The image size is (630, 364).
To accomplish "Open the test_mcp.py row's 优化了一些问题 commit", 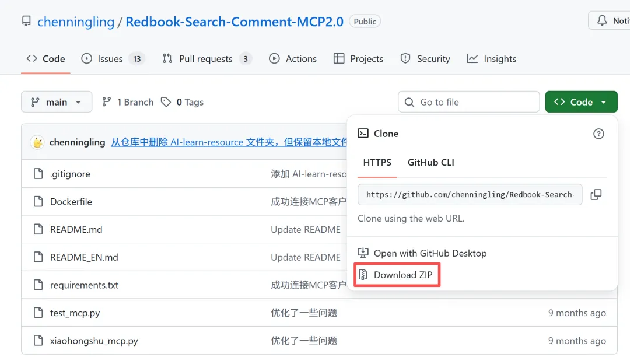I will coord(304,313).
